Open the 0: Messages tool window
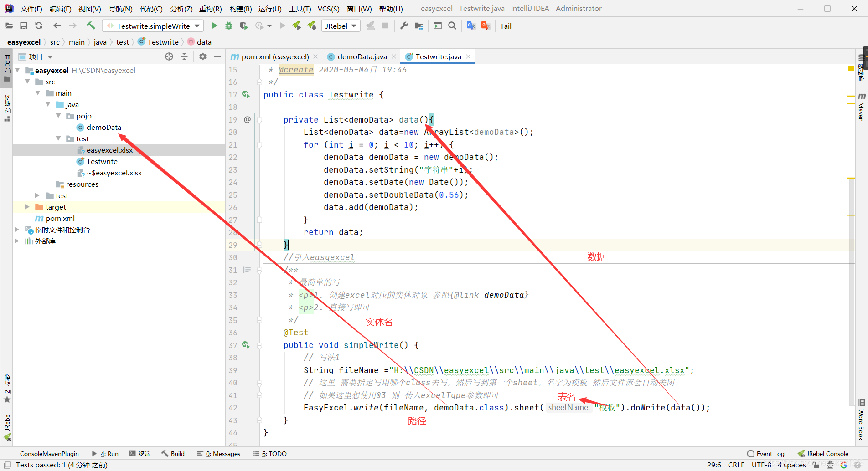This screenshot has width=868, height=471. (218, 454)
